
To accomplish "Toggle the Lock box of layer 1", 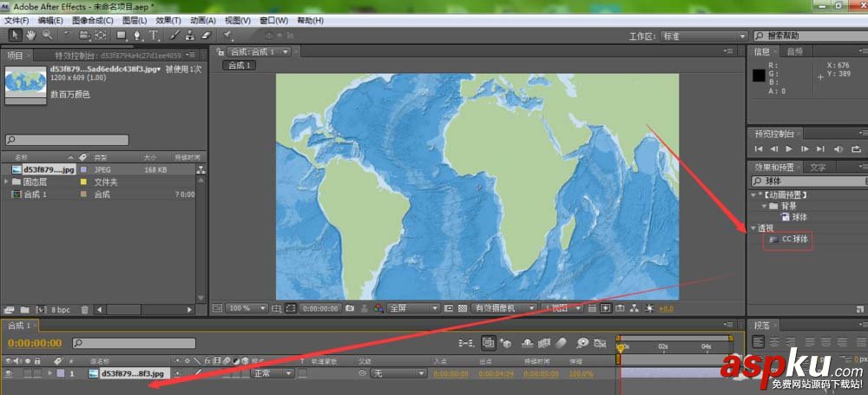I will coord(37,374).
